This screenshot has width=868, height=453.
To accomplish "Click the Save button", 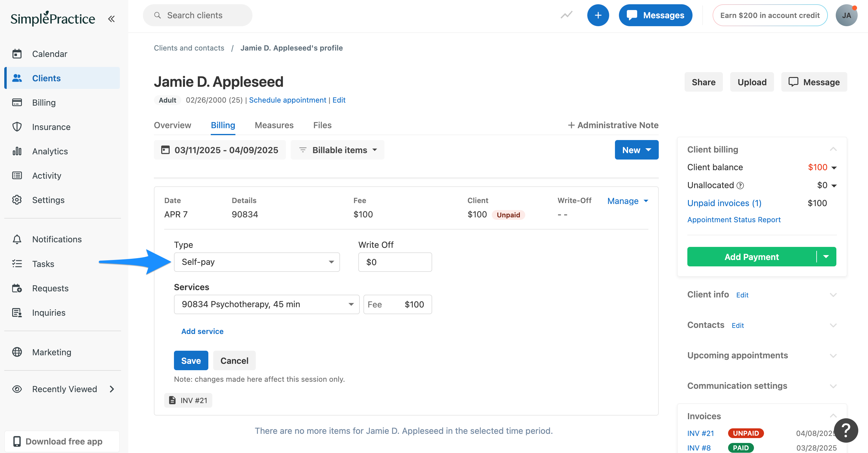I will coord(191,360).
